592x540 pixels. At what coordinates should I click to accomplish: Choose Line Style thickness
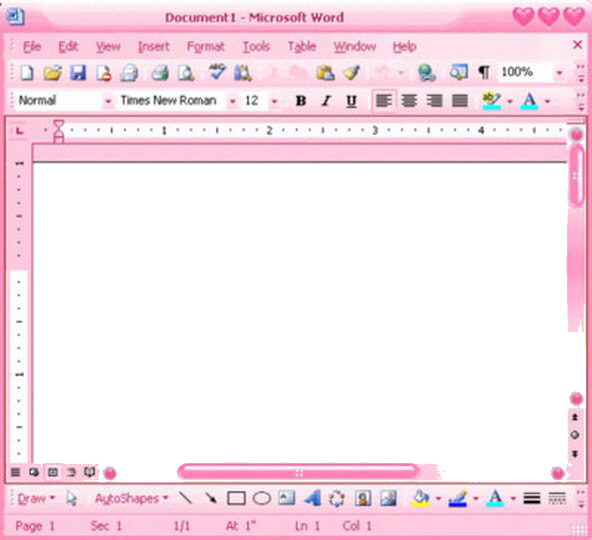pyautogui.click(x=532, y=498)
